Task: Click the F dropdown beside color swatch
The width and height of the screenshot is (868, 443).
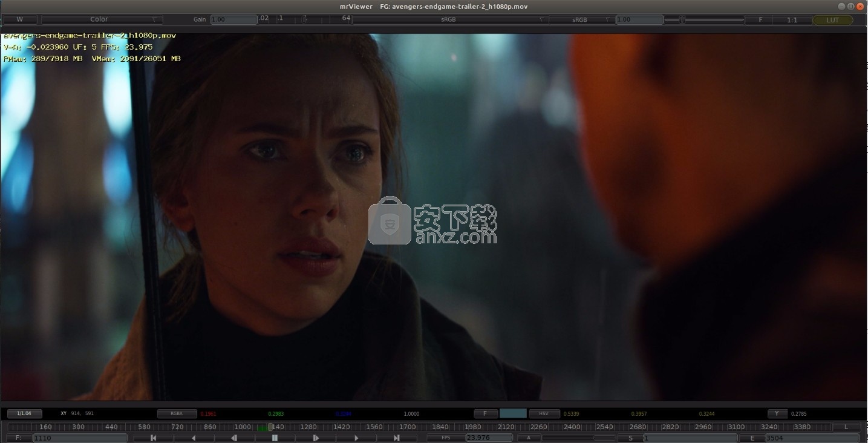Action: click(486, 414)
